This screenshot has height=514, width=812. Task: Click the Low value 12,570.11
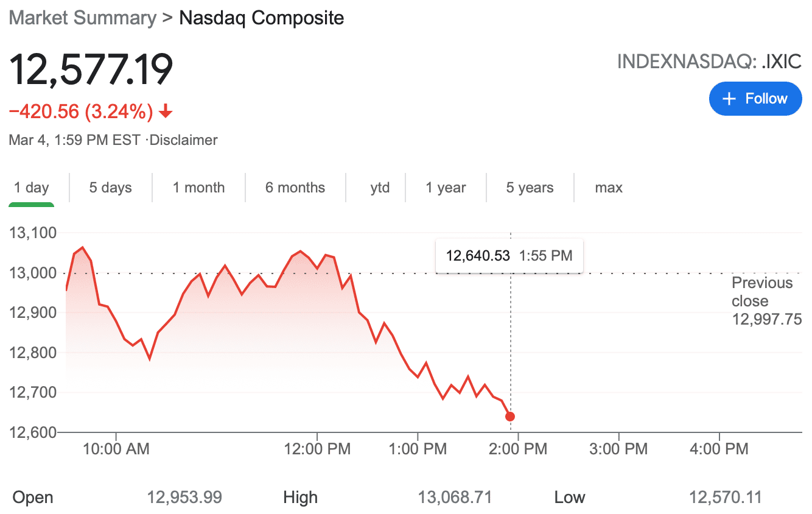pyautogui.click(x=725, y=497)
